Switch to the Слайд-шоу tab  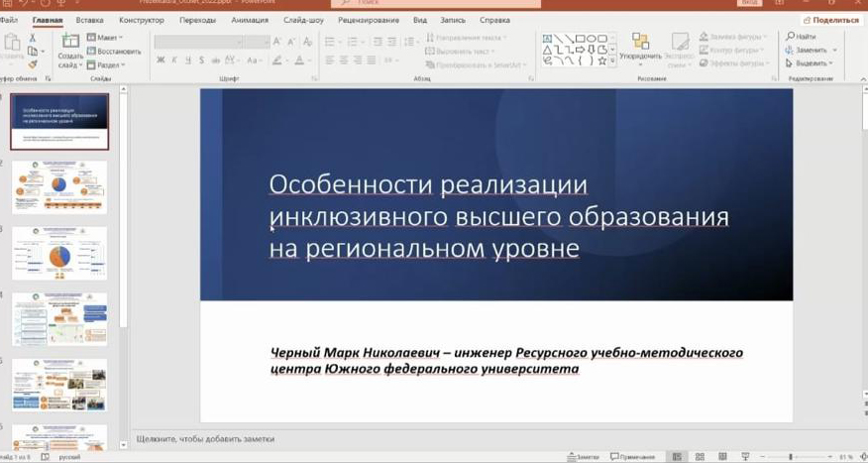(x=303, y=20)
